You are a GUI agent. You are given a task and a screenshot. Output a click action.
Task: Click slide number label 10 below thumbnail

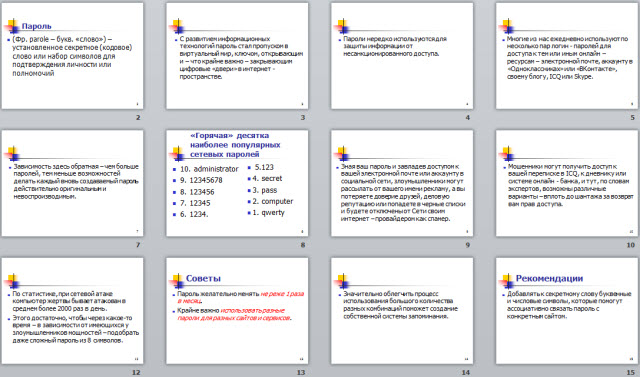(631, 245)
